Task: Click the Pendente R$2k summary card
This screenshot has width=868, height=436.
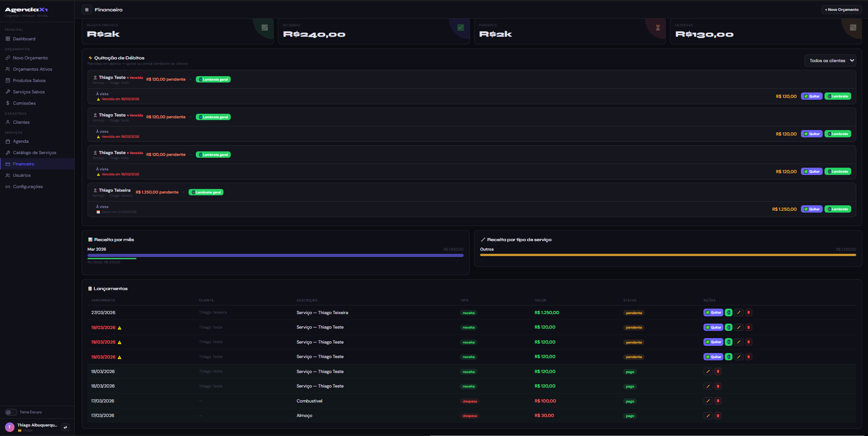Action: pyautogui.click(x=569, y=32)
